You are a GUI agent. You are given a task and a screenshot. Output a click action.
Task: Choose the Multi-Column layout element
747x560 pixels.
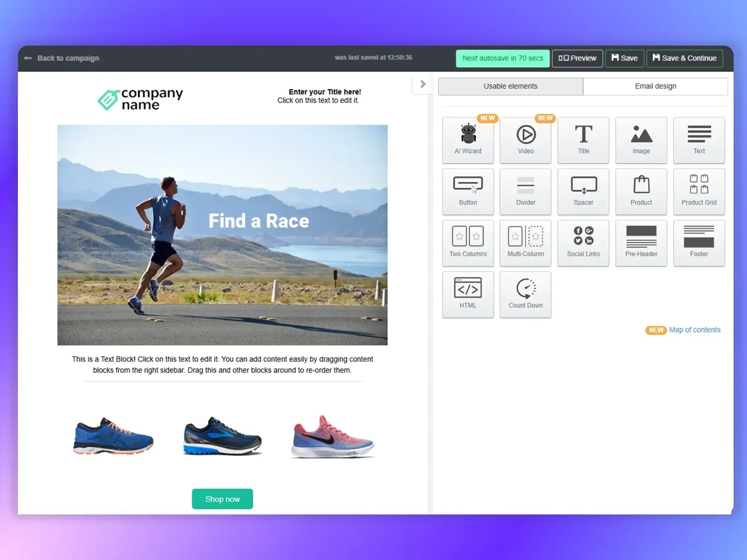tap(525, 243)
